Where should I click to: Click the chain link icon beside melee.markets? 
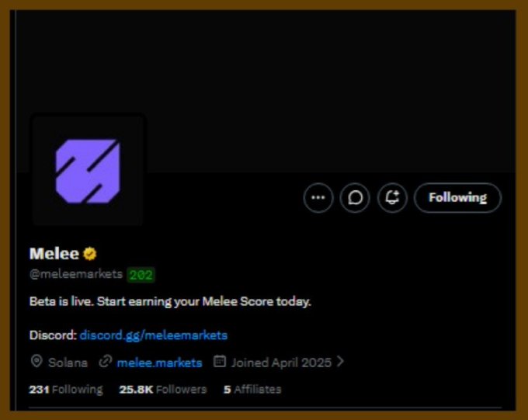click(105, 362)
